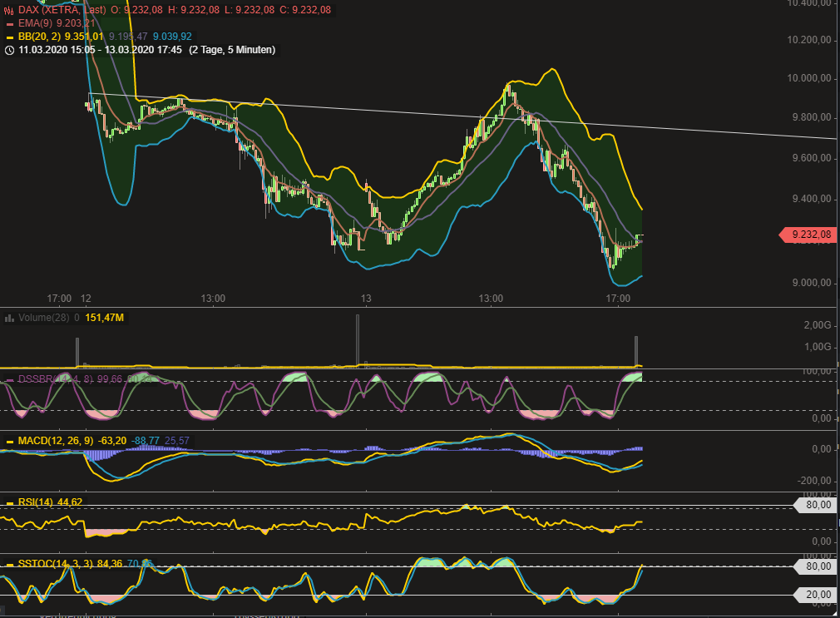The height and width of the screenshot is (618, 840).
Task: Click the Volume value 151,47M
Action: 105,318
